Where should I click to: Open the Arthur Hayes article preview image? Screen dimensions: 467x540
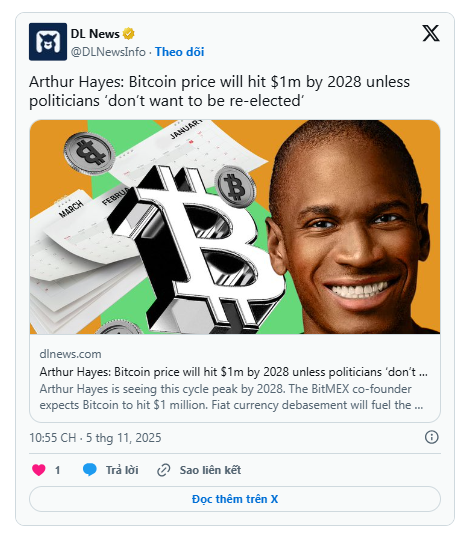235,227
